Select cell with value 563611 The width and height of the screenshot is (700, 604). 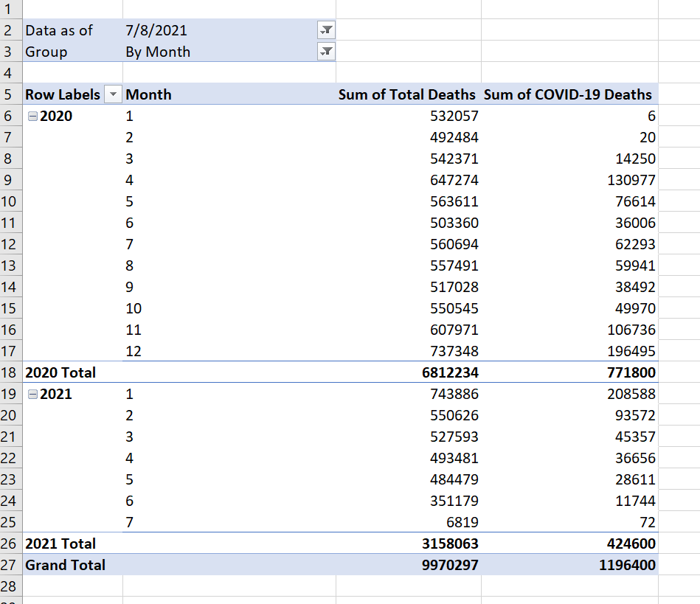[x=409, y=202]
